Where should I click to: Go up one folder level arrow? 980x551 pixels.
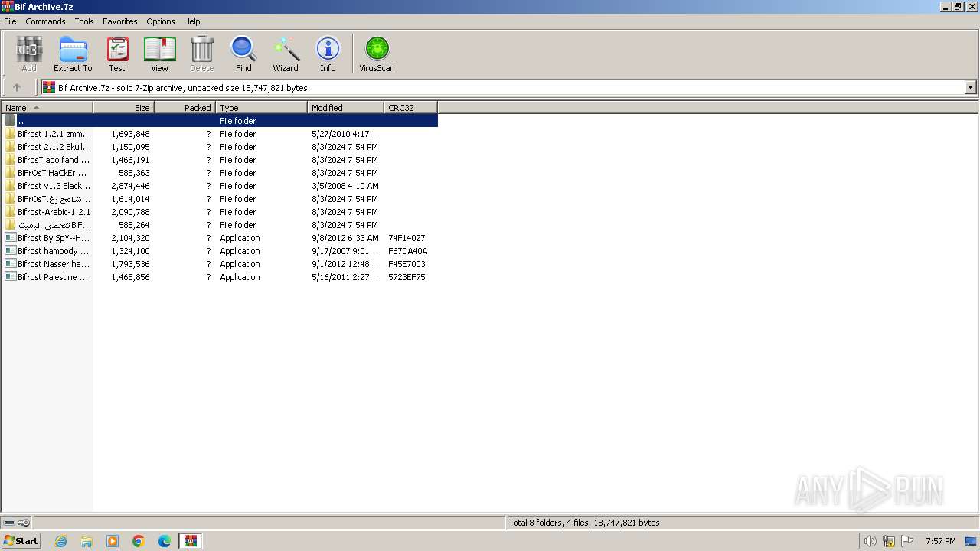(17, 87)
